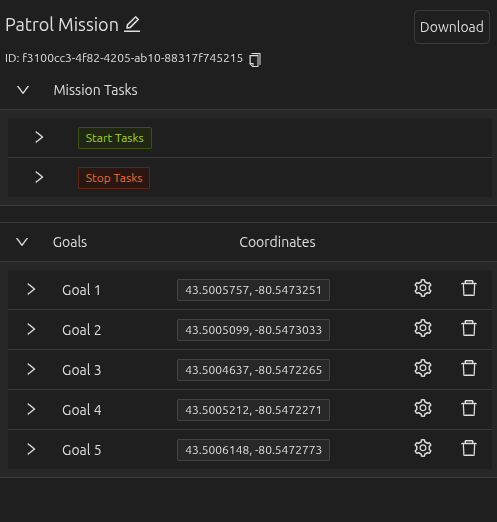Expand the Start Tasks row

[39, 137]
